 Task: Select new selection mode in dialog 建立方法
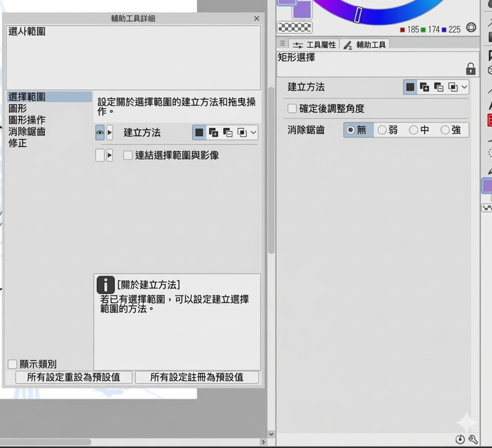pyautogui.click(x=199, y=132)
